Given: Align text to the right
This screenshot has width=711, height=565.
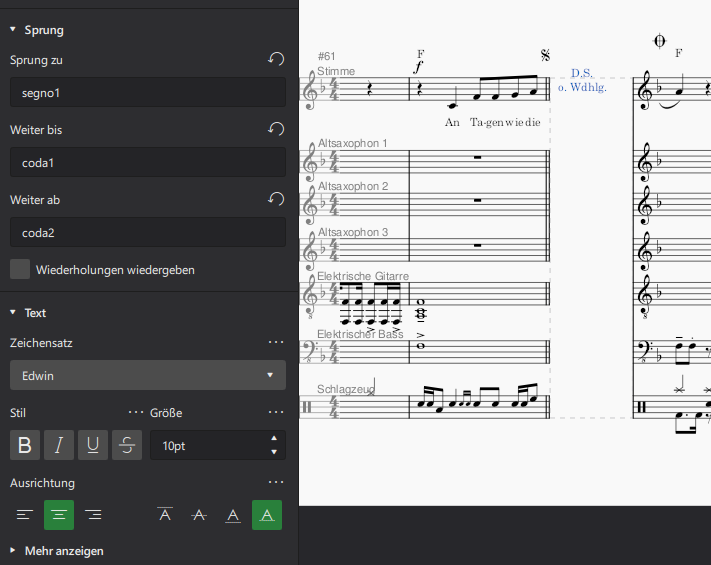Looking at the screenshot, I should (x=93, y=515).
